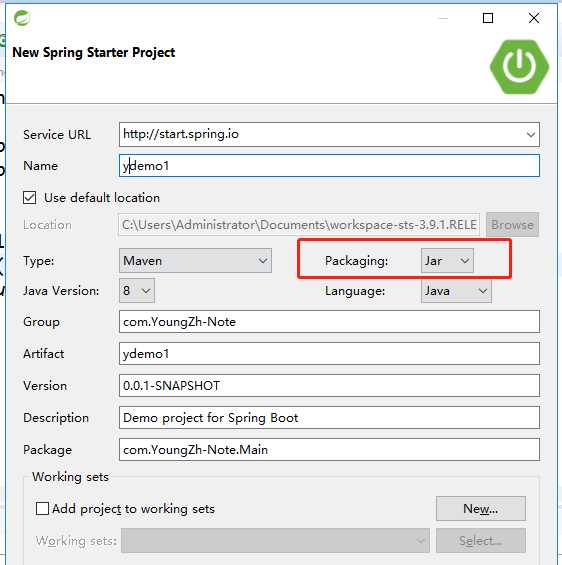562x565 pixels.
Task: Enable Add project to working sets
Action: pyautogui.click(x=43, y=509)
